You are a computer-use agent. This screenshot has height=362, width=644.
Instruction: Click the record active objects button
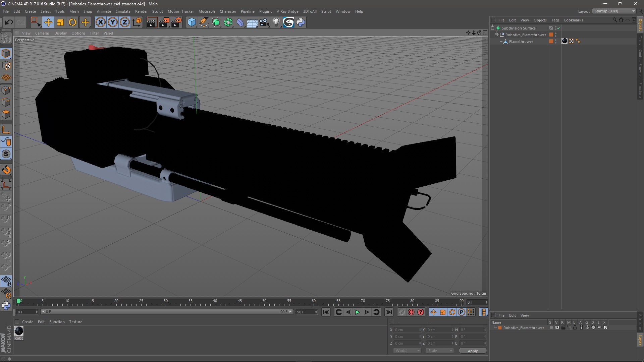[401, 312]
